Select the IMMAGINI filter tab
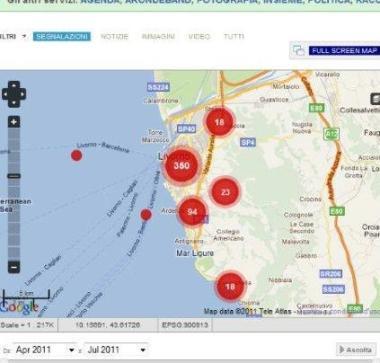380x363 pixels. click(x=158, y=36)
